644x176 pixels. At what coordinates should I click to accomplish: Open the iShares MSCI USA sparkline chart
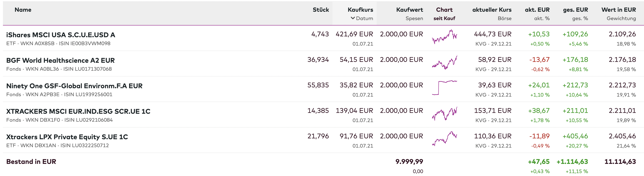pyautogui.click(x=444, y=37)
